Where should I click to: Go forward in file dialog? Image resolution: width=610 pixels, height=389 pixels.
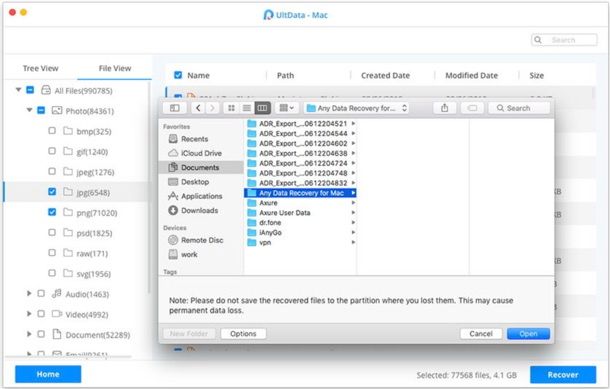212,108
